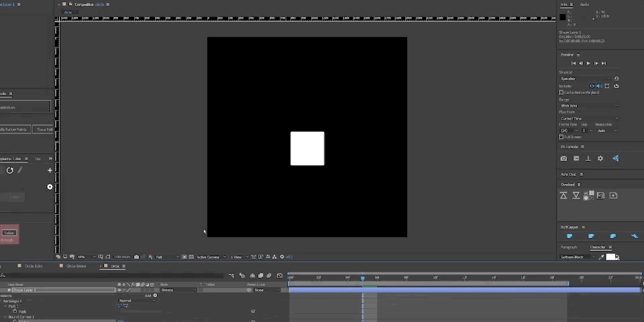644x322 pixels.
Task: Open the Shortcut Spacebar dropdown
Action: click(585, 78)
